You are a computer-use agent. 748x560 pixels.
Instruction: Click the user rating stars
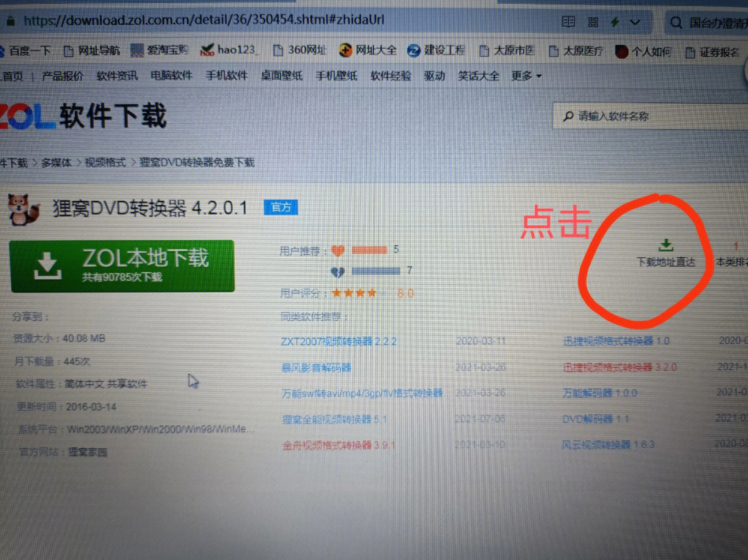pyautogui.click(x=358, y=293)
